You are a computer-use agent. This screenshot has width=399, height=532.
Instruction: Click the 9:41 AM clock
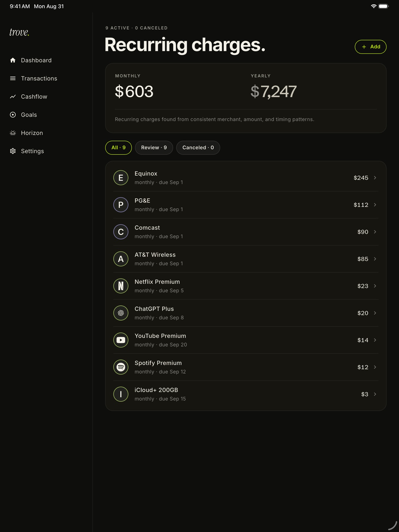point(20,6)
